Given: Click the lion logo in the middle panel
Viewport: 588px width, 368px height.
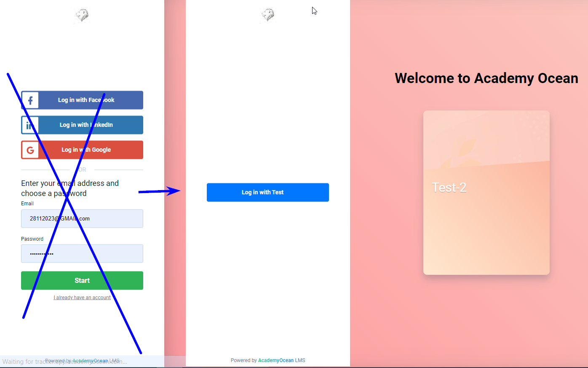Looking at the screenshot, I should [268, 15].
